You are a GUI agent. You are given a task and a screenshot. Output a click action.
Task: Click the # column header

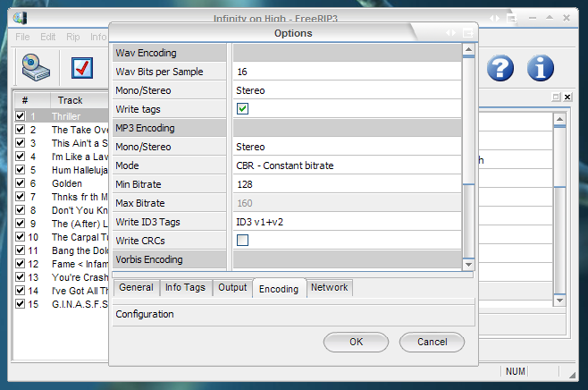(x=32, y=100)
